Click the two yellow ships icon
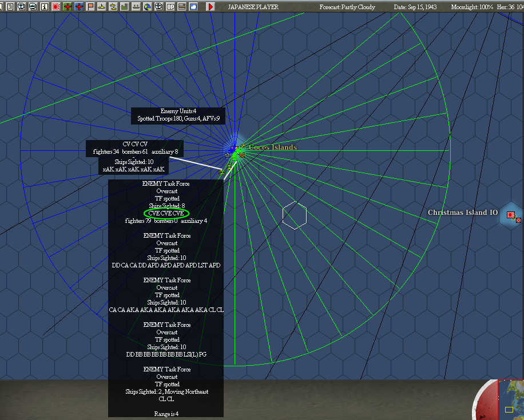Image resolution: width=524 pixels, height=420 pixels. 113,6
